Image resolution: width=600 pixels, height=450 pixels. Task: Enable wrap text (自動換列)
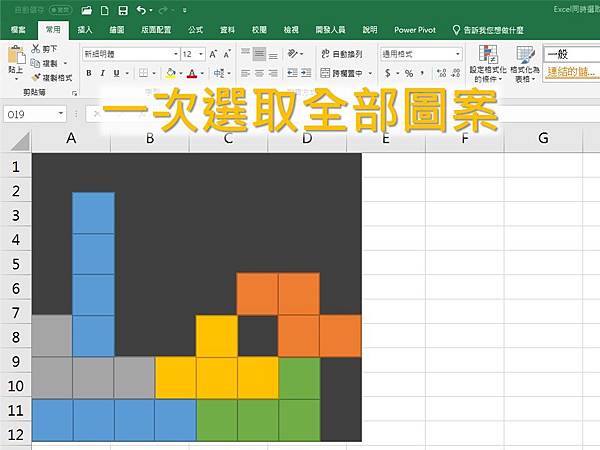coord(342,54)
